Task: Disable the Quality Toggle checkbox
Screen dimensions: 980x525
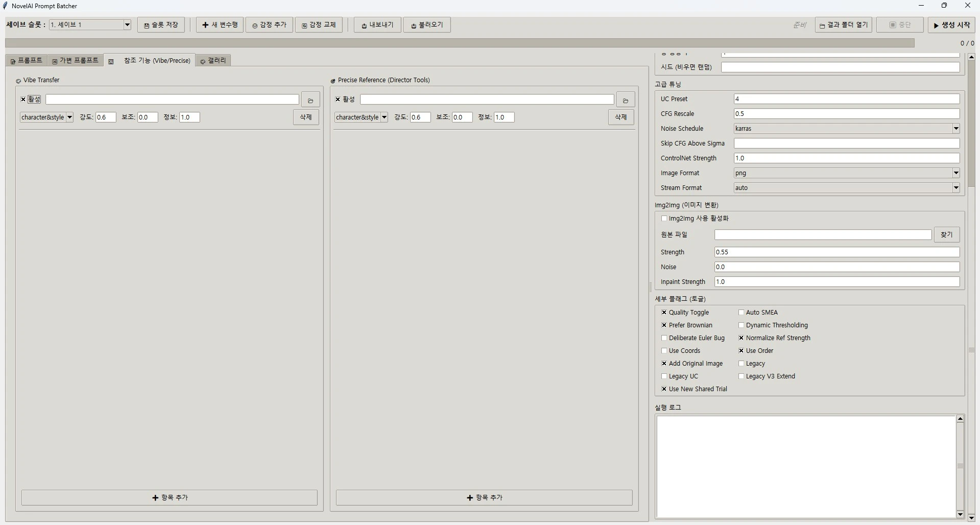Action: (664, 312)
